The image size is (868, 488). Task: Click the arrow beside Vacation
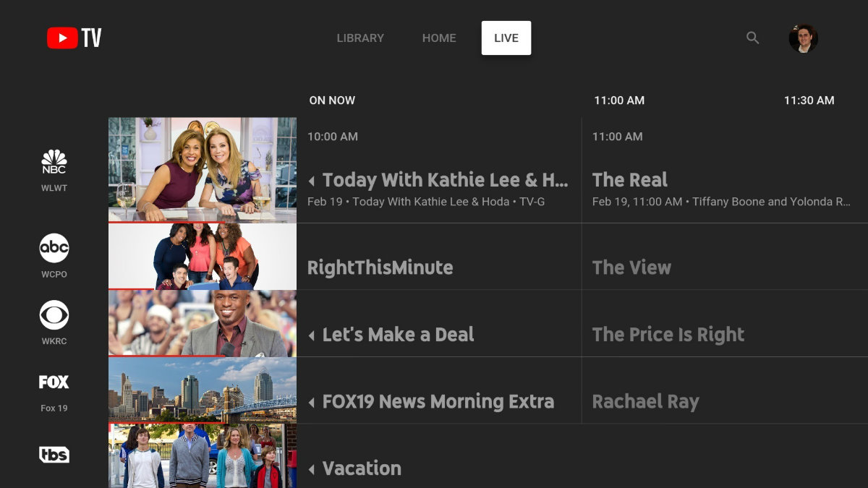(x=312, y=469)
